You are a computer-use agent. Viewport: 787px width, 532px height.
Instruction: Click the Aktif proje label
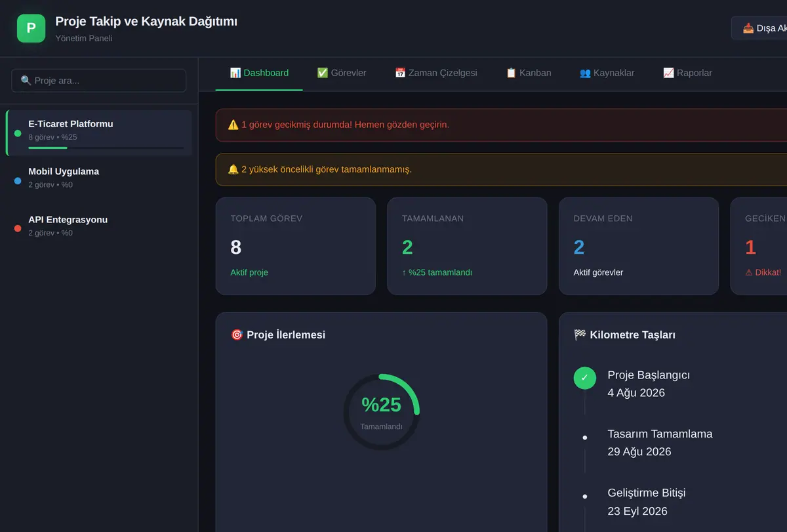pyautogui.click(x=249, y=272)
